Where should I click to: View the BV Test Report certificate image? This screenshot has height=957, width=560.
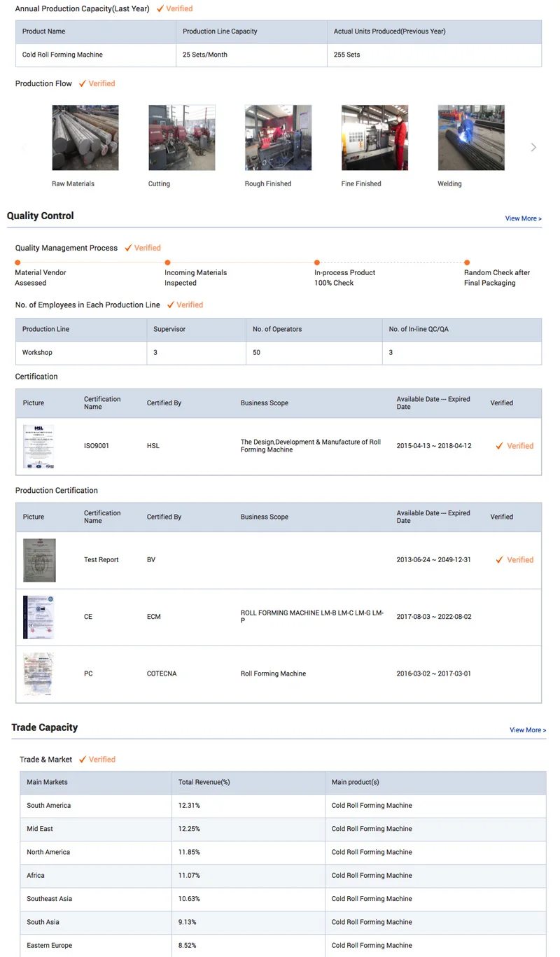[x=39, y=560]
